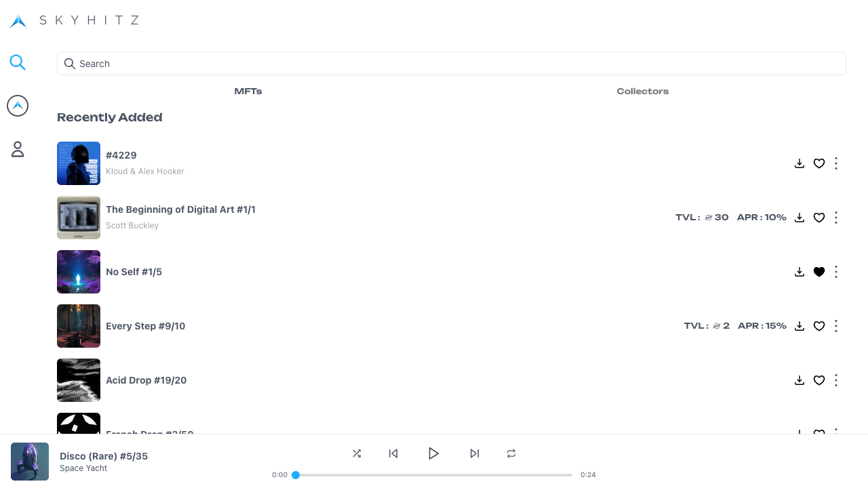Viewport: 868px width, 488px height.
Task: Open the more options menu for Acid Drop
Action: click(x=836, y=380)
